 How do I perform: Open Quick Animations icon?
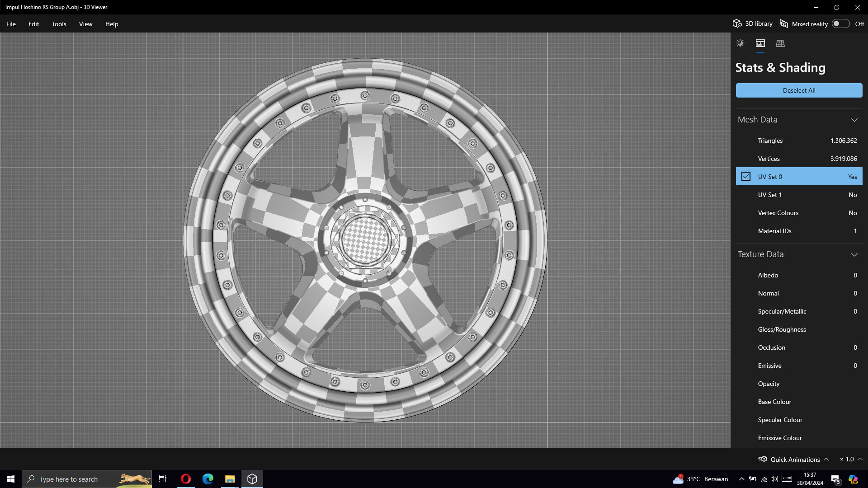coord(763,459)
